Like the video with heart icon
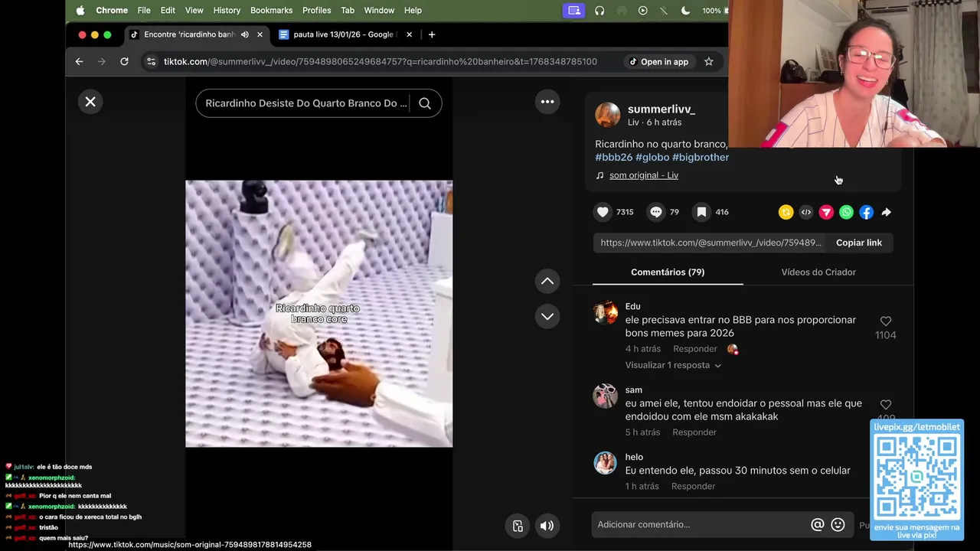The image size is (980, 551). point(603,212)
